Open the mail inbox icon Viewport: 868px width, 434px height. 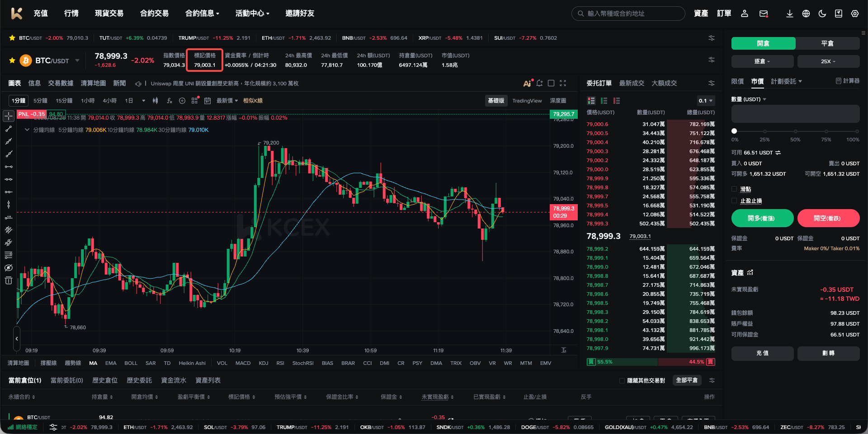click(x=764, y=14)
